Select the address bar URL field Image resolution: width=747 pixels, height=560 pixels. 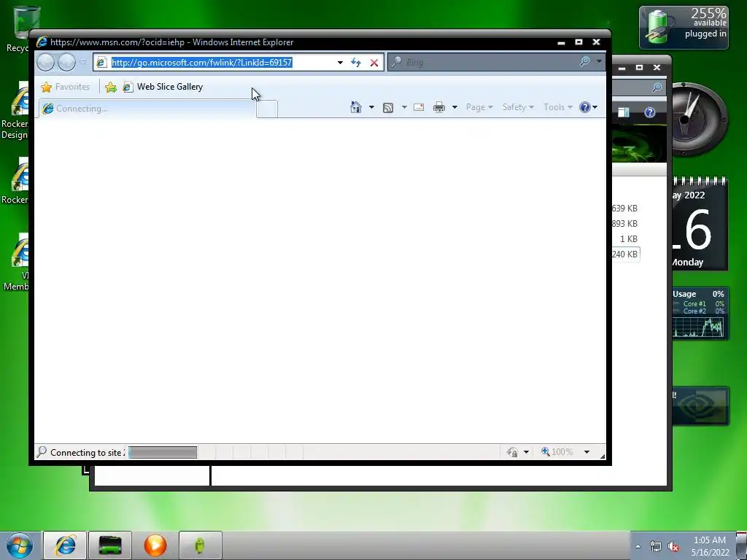point(201,63)
